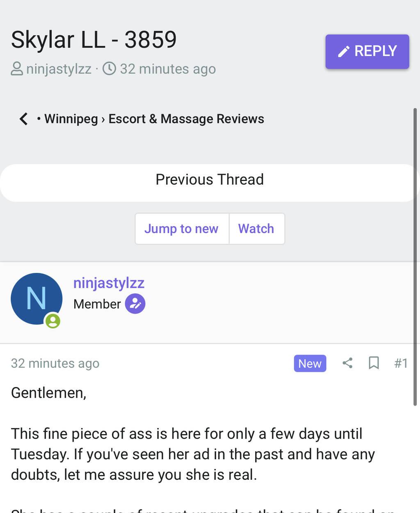This screenshot has height=513, width=420.
Task: Click the purple thread starter badge icon
Action: (135, 304)
